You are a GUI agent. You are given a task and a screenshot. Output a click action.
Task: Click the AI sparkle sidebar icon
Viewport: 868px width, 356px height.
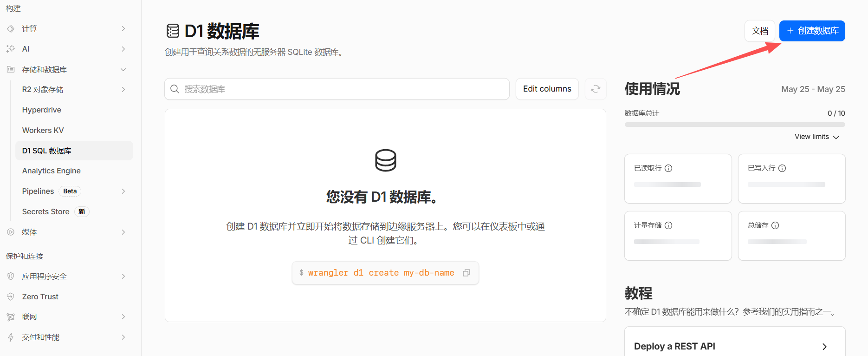(11, 49)
